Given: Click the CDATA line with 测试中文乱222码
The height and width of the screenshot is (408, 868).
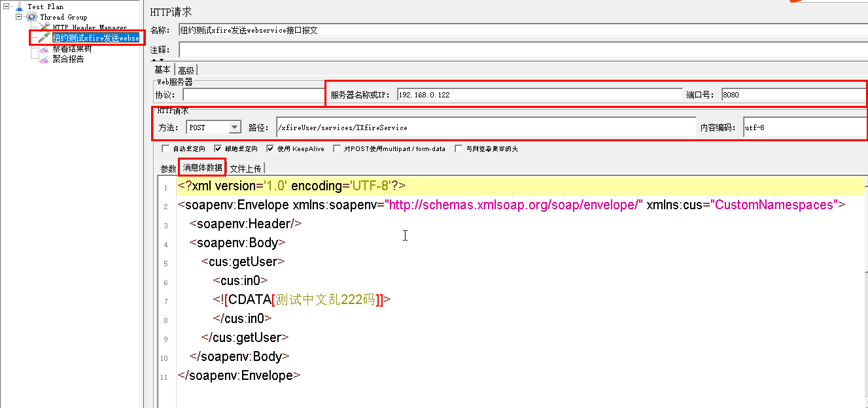Looking at the screenshot, I should tap(302, 299).
